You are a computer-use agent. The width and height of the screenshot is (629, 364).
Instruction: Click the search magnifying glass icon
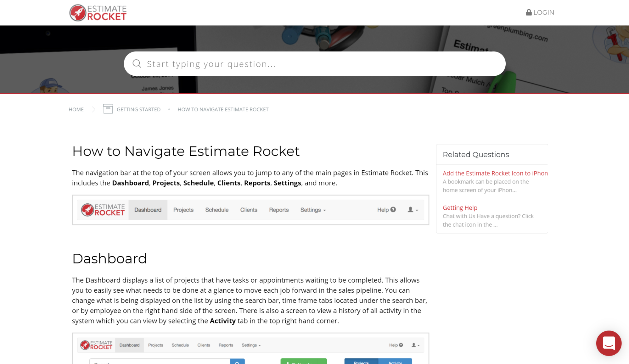click(136, 63)
